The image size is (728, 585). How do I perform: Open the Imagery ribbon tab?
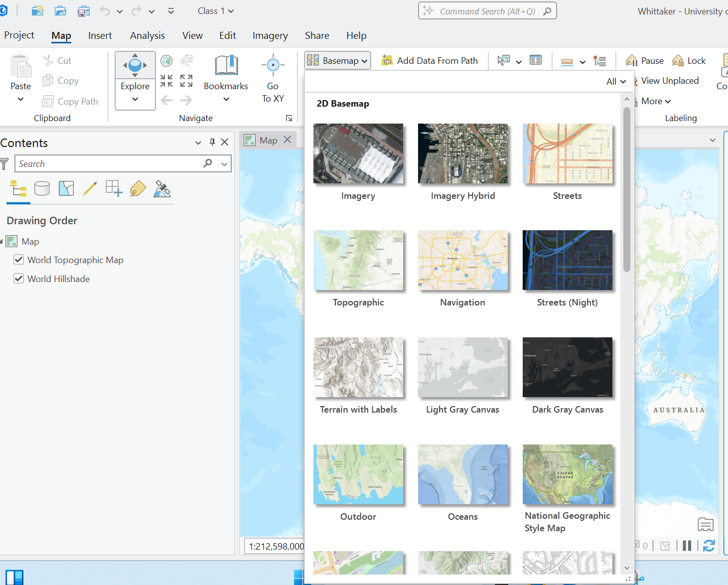point(270,35)
